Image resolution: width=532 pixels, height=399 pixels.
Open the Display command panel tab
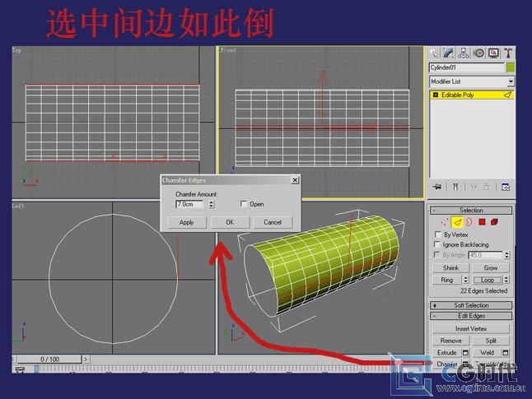click(x=493, y=53)
